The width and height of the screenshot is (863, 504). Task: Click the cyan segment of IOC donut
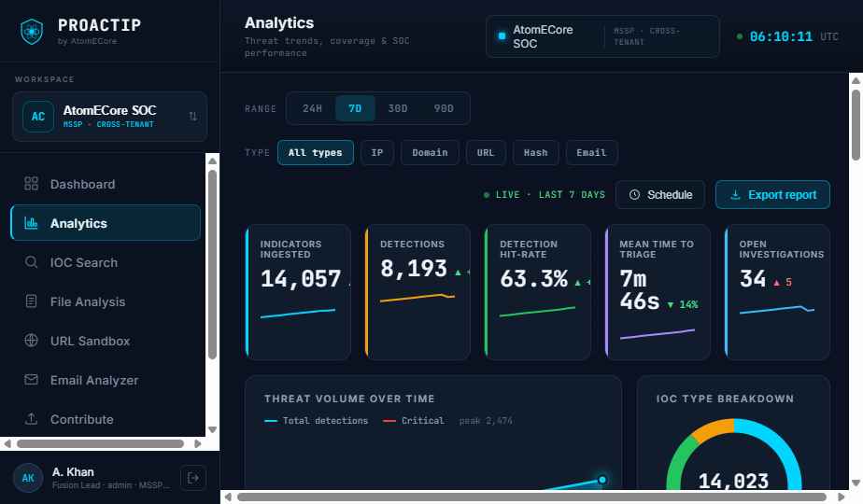click(783, 448)
